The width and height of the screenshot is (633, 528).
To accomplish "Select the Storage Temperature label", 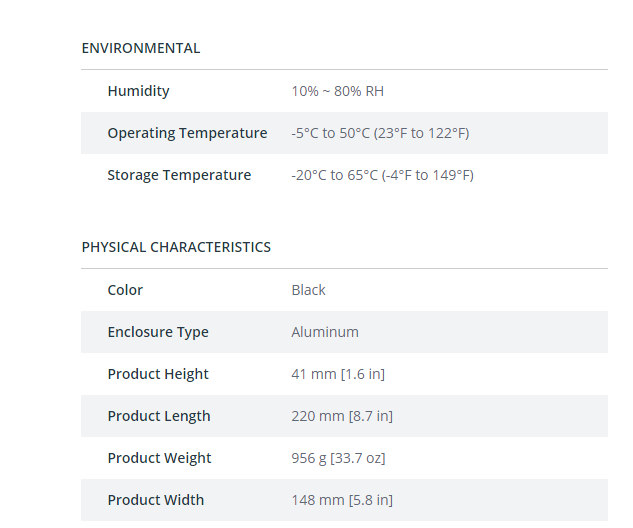I will click(179, 175).
